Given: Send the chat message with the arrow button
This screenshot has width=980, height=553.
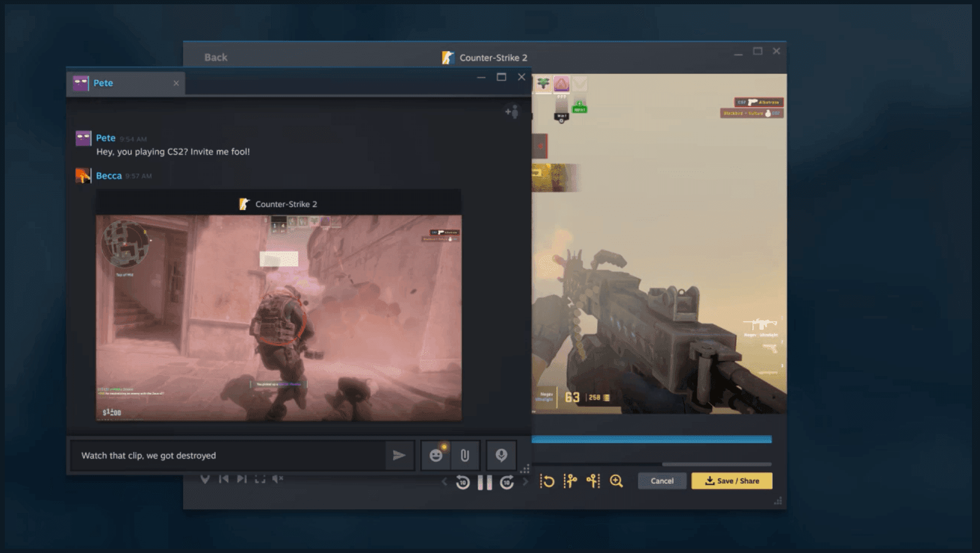Looking at the screenshot, I should pos(399,456).
